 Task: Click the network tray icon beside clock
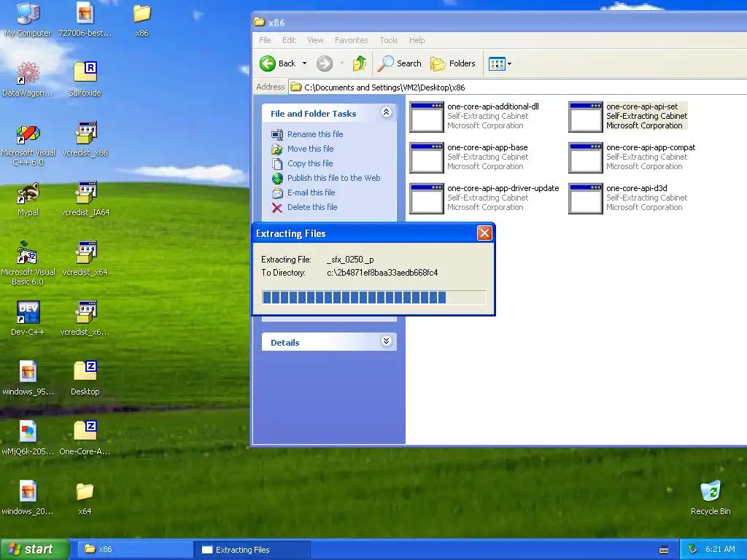point(693,549)
